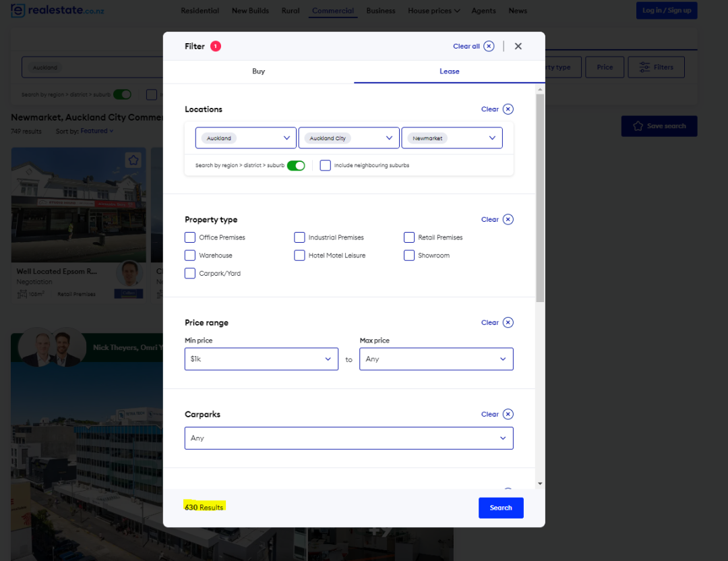728x561 pixels.
Task: Open News in top navigation
Action: [x=518, y=11]
